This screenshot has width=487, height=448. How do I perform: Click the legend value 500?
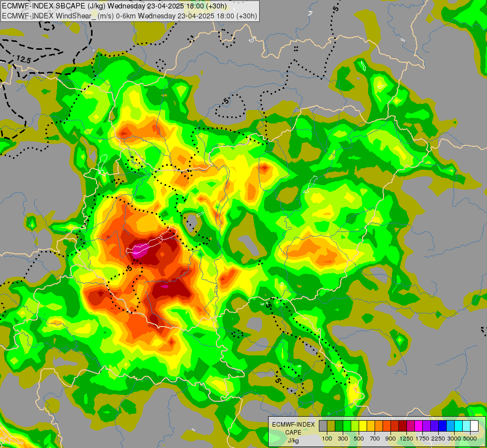click(359, 439)
